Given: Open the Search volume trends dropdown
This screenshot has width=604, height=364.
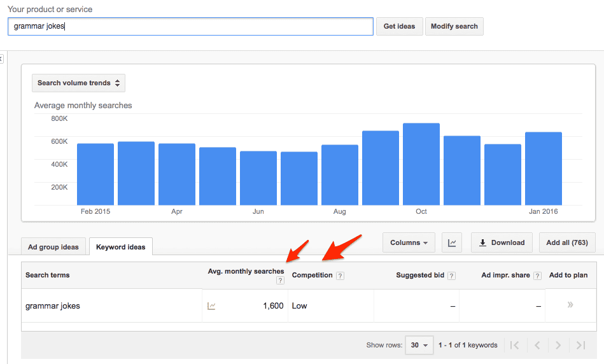Looking at the screenshot, I should [x=78, y=83].
